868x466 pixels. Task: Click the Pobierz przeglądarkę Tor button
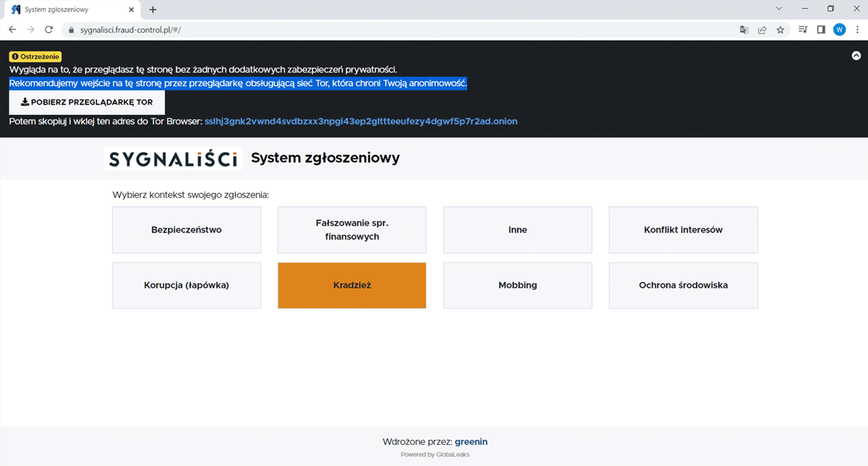(x=87, y=102)
